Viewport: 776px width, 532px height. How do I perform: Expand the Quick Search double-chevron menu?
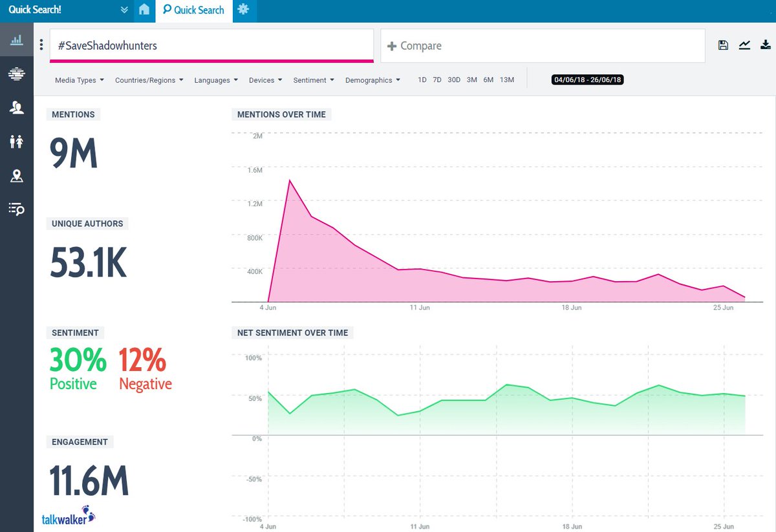tap(124, 10)
